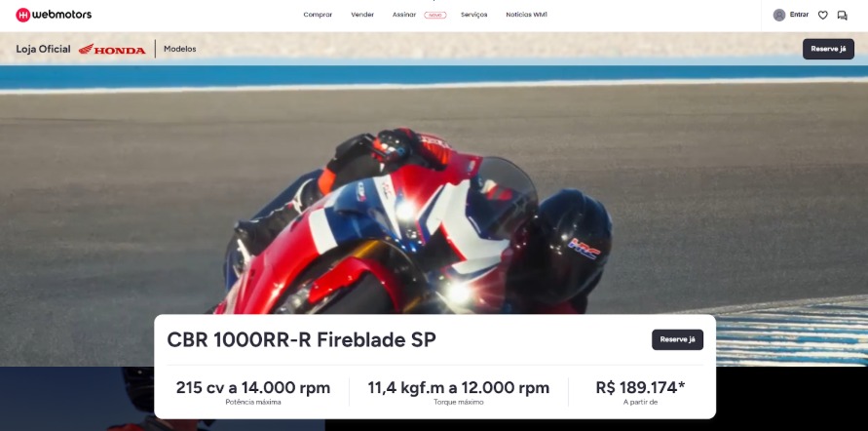Click the Loja Oficial label
868x431 pixels.
[x=43, y=49]
